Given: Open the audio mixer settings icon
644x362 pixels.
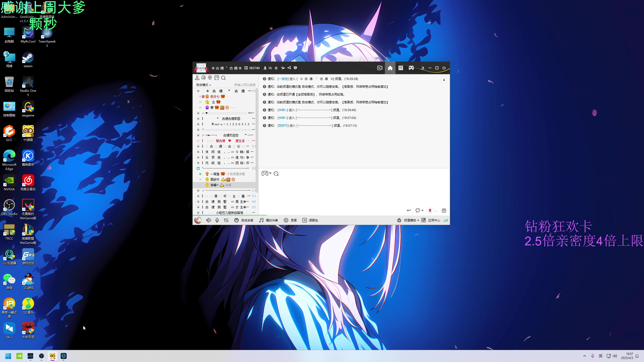Looking at the screenshot, I should (226, 220).
